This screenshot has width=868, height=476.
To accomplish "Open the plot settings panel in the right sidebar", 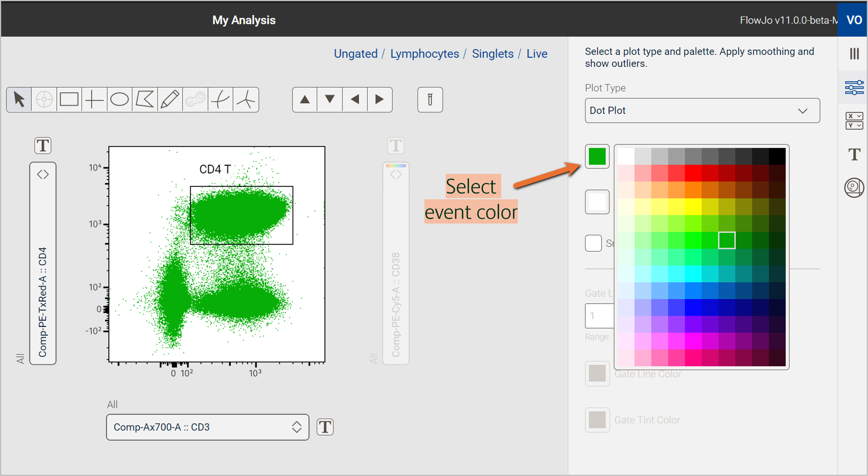I will point(854,87).
